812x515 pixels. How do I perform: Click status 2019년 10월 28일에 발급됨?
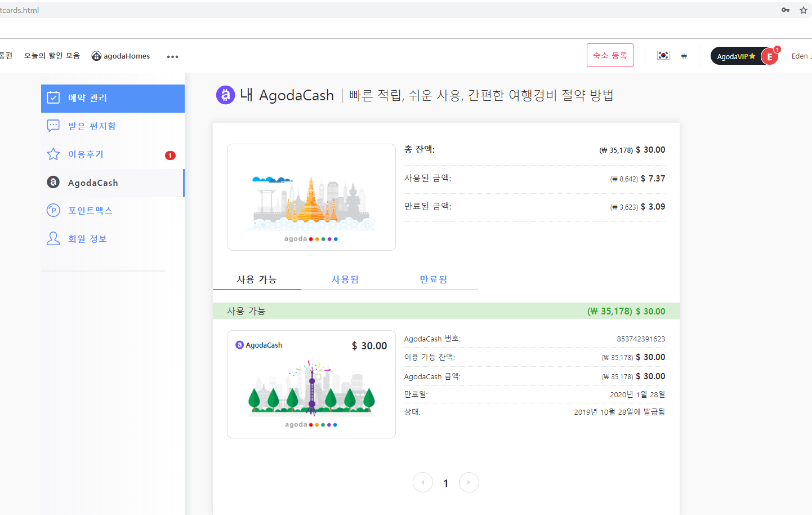[x=619, y=412]
